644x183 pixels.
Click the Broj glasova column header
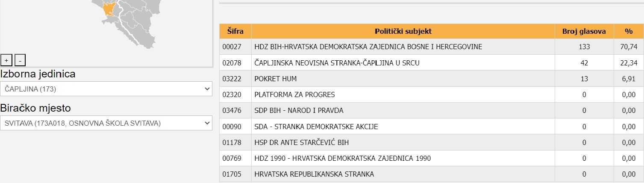[584, 31]
